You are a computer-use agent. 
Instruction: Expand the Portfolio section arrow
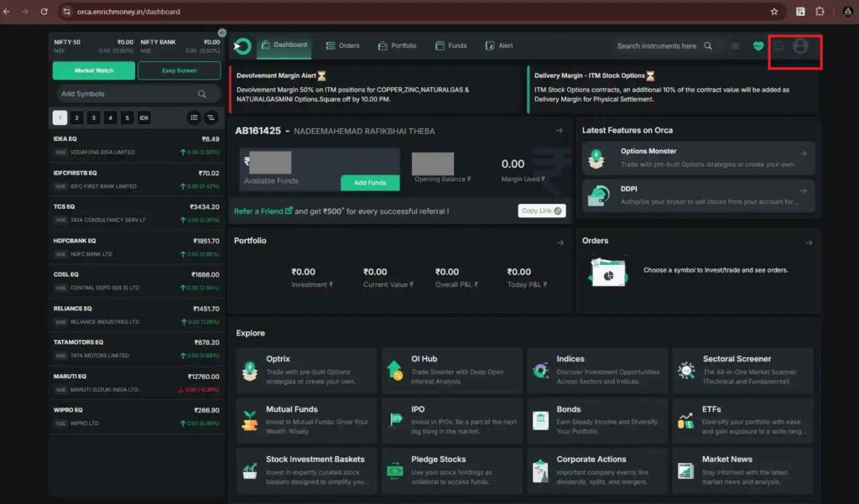(560, 242)
